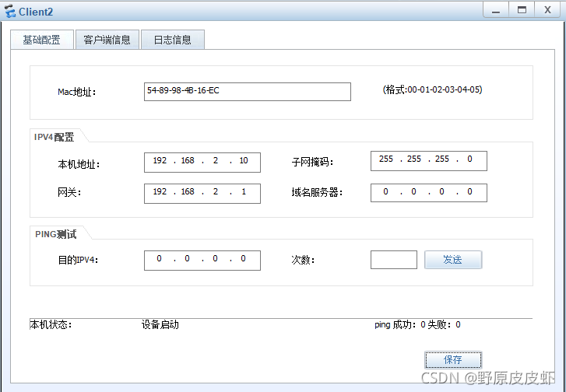The width and height of the screenshot is (566, 392).
Task: Click the Client2 window title text
Action: click(36, 12)
